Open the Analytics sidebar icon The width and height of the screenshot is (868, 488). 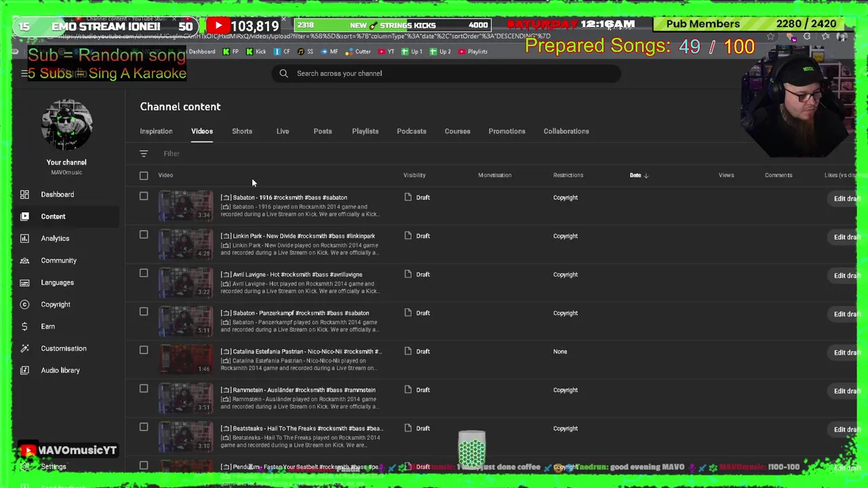(x=24, y=239)
